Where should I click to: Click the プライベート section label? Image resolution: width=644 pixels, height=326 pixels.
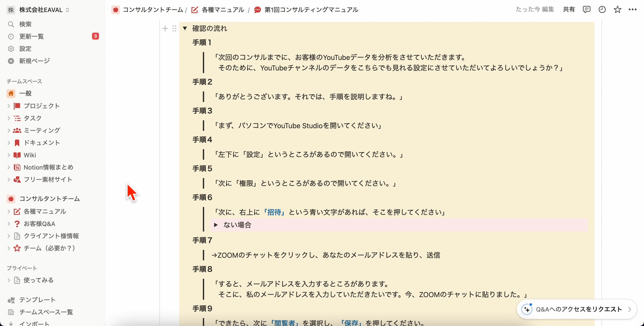point(22,268)
